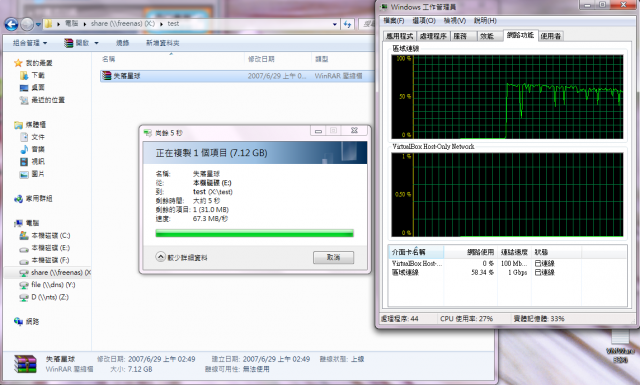Image resolution: width=640 pixels, height=385 pixels.
Task: Open the 文件 library in the sidebar
Action: 33,137
